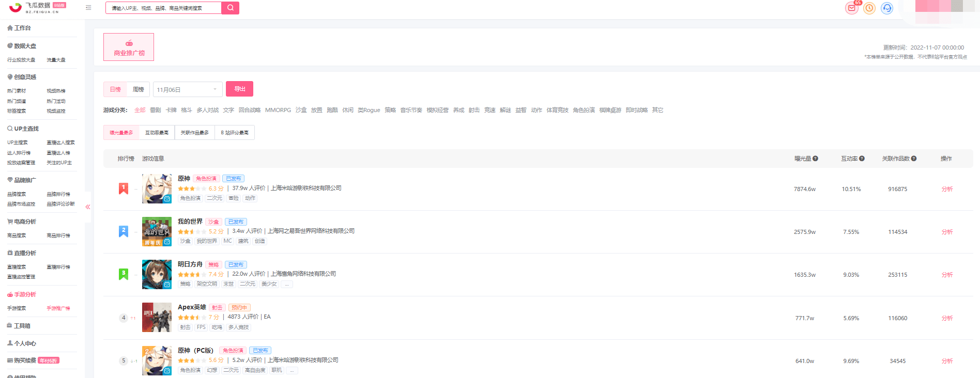Open 手游推广榜 sidebar link
Screen dimensions: 980x378
tap(58, 308)
